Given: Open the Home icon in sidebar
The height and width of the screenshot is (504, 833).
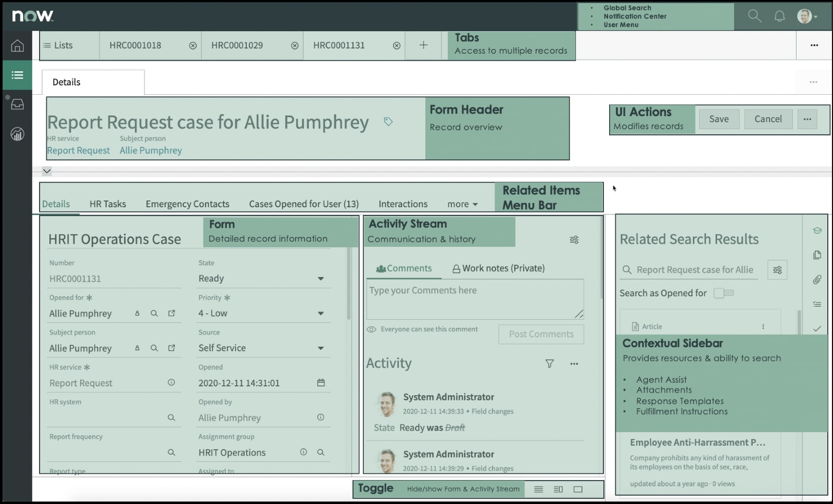Looking at the screenshot, I should click(x=17, y=46).
